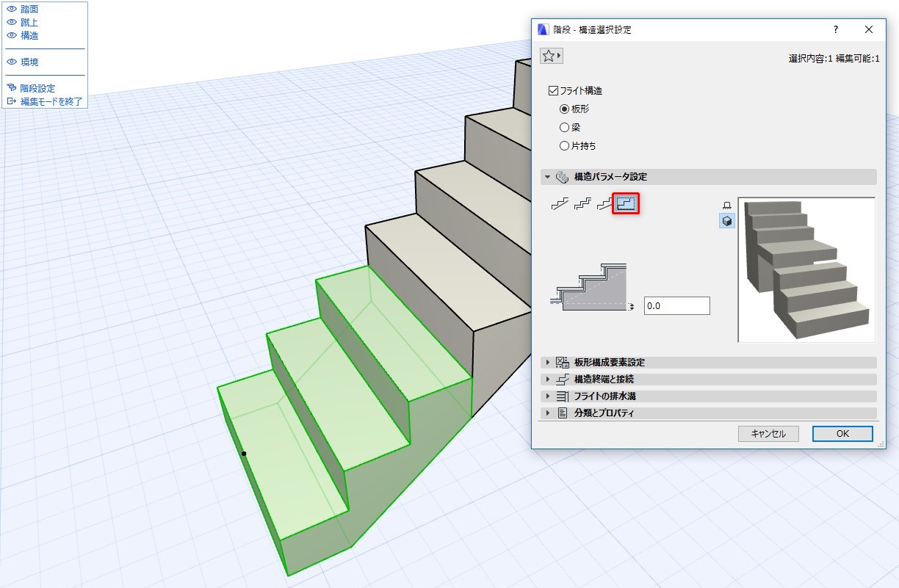Screen dimensions: 899x588
Task: Choose the first inclined slab structure icon
Action: pyautogui.click(x=560, y=204)
